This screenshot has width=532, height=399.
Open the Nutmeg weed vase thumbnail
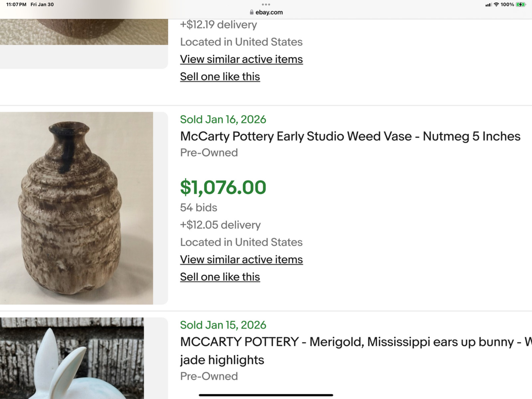76,208
